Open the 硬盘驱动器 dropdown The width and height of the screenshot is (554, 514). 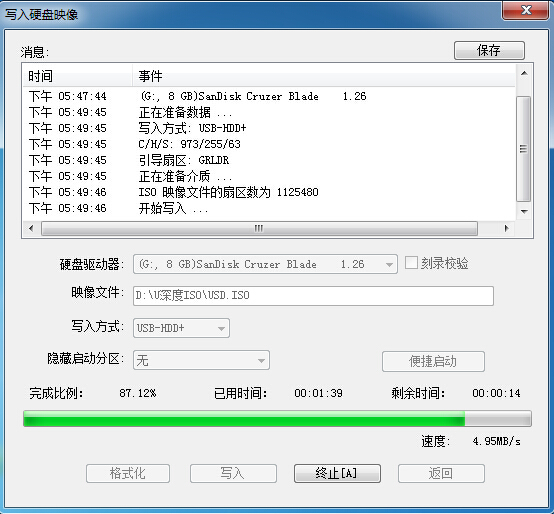265,264
